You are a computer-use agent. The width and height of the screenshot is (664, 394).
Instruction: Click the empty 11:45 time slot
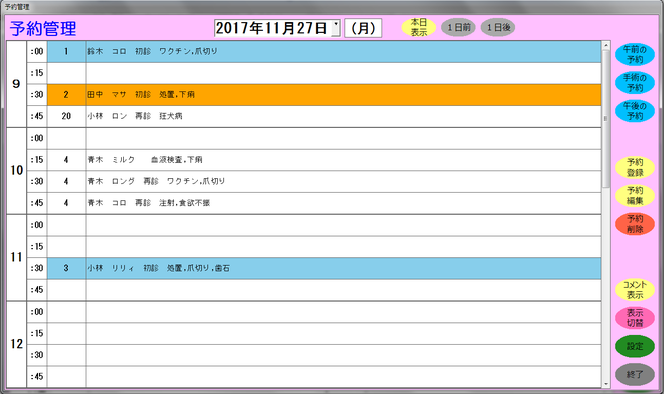coord(343,290)
